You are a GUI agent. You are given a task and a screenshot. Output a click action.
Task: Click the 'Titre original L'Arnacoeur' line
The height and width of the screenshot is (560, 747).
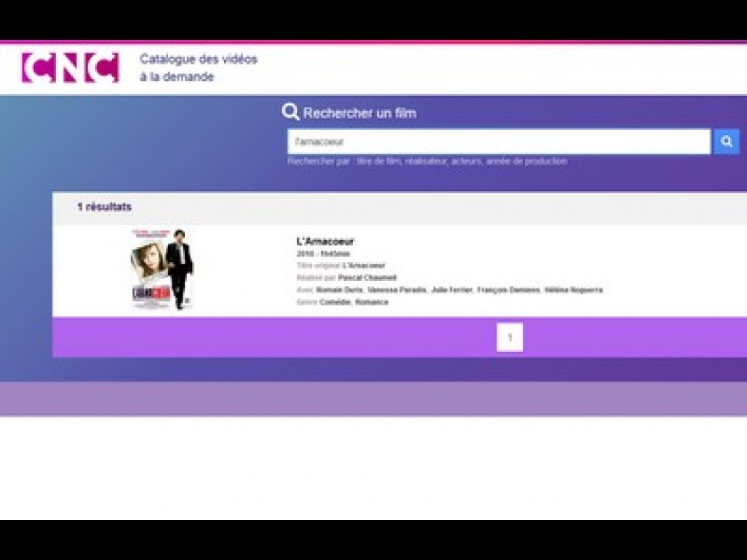point(341,266)
